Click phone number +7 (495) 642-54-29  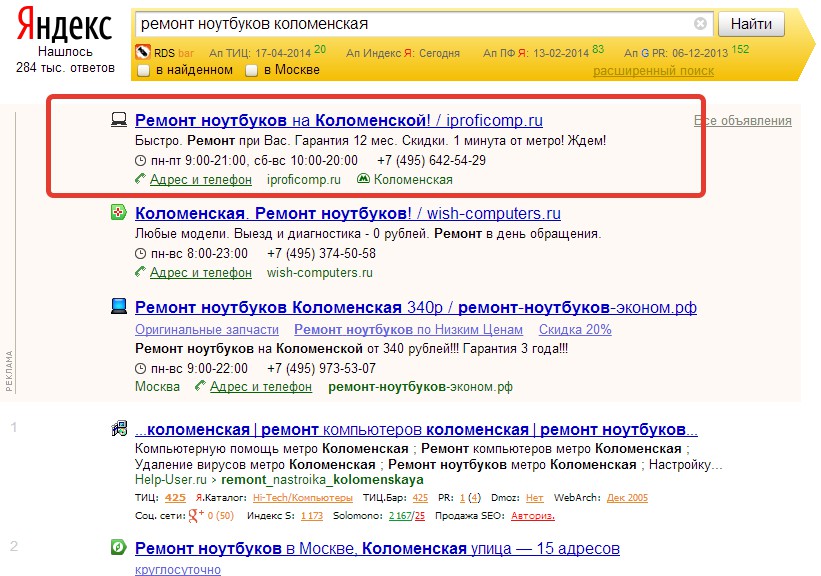click(431, 160)
